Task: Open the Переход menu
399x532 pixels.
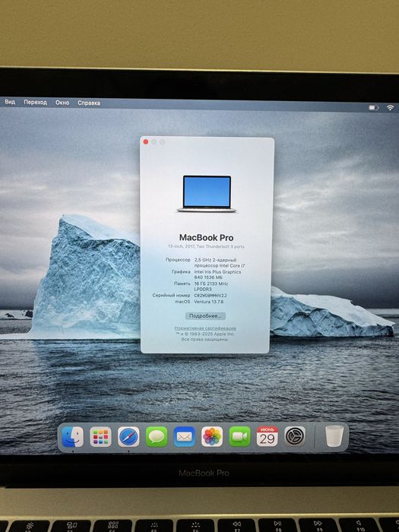Action: [35, 102]
